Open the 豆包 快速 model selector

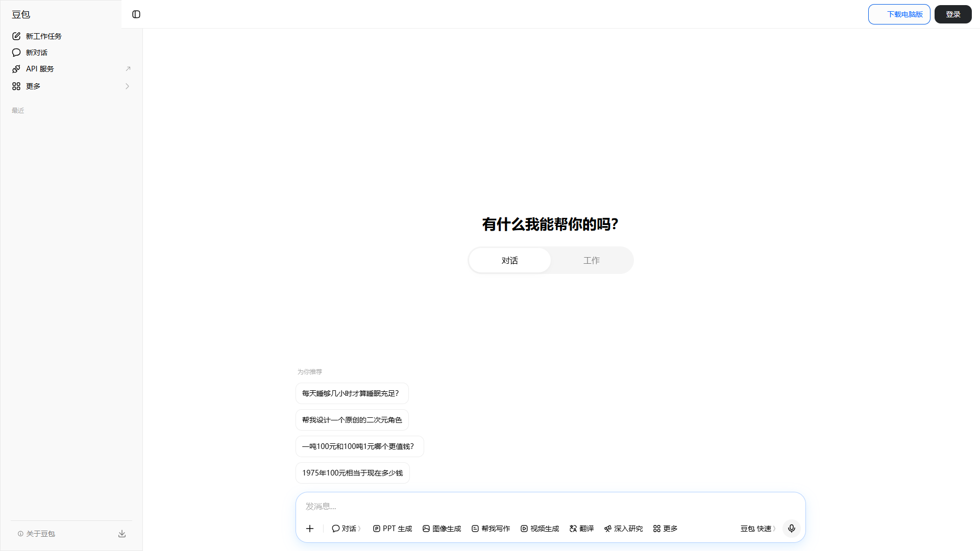click(758, 529)
